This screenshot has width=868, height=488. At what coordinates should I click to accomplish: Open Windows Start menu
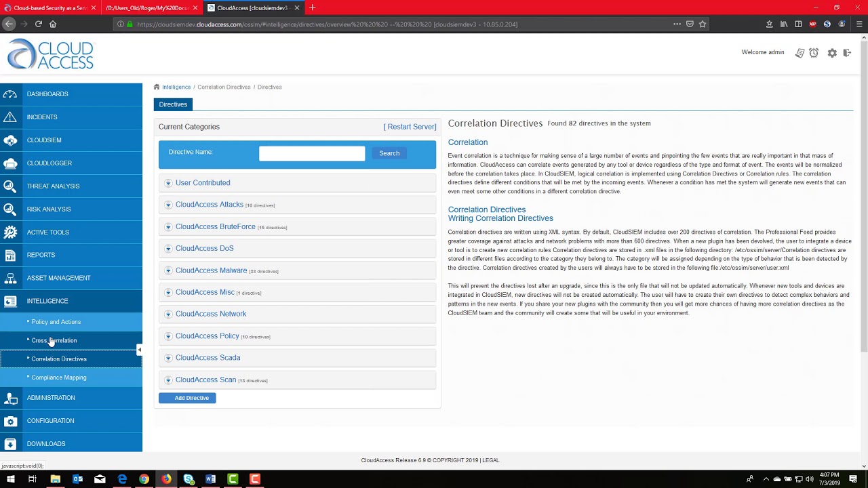click(10, 479)
